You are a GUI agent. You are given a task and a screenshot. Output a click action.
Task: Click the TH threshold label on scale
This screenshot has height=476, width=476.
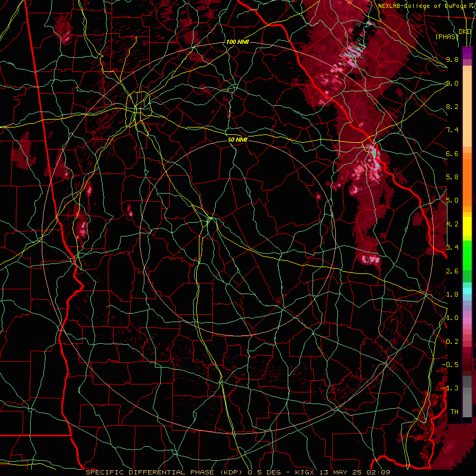[x=454, y=412]
